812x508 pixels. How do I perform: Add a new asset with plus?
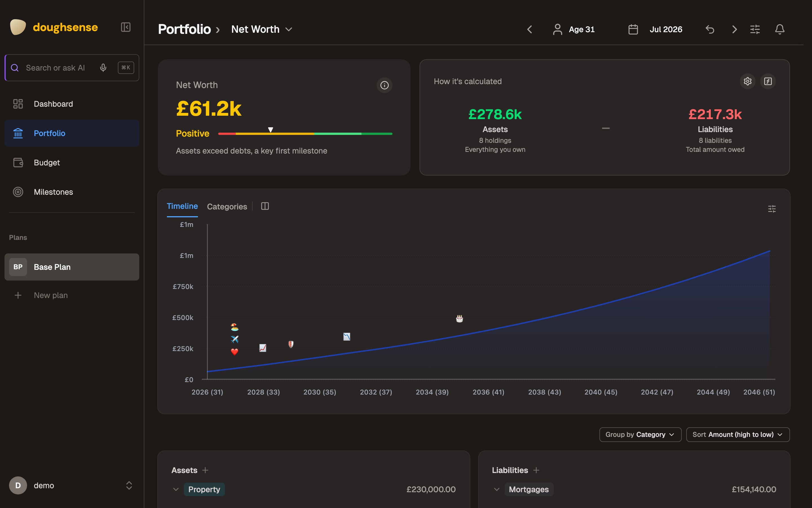[x=205, y=470]
